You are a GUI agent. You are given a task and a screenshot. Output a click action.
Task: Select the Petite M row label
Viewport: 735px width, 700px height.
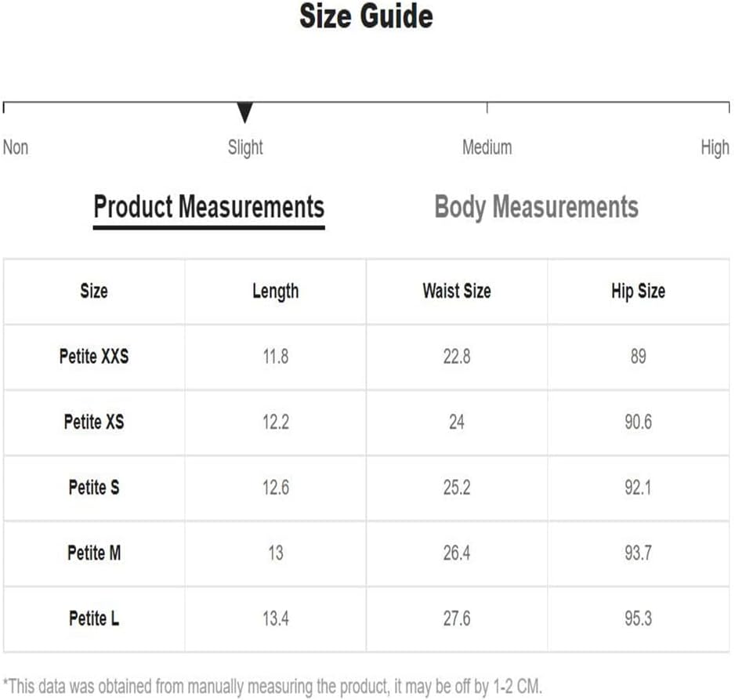coord(94,553)
